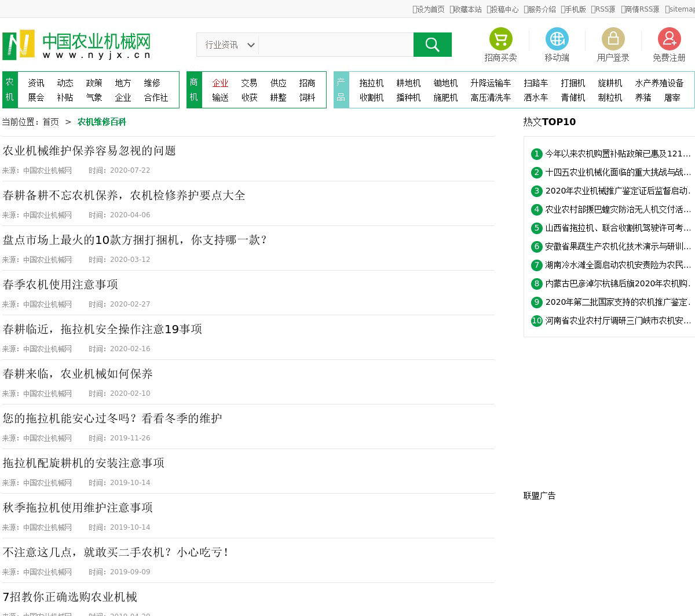Click the green magnifier search button

pyautogui.click(x=432, y=45)
